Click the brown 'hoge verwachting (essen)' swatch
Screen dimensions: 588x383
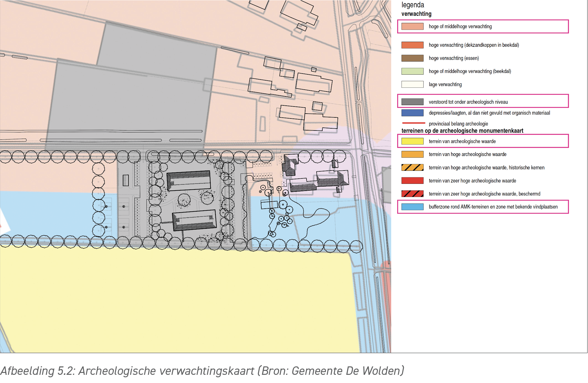[412, 58]
